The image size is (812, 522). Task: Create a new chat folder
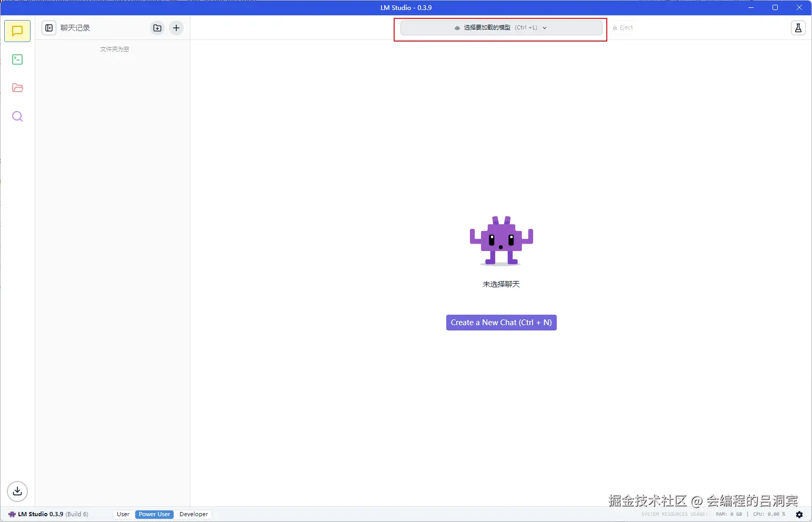[x=157, y=28]
